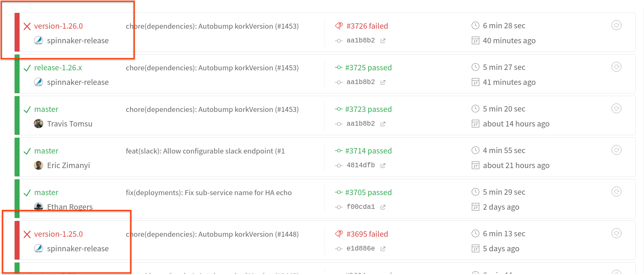This screenshot has height=275, width=644.
Task: Click the commit icon before e1d886e
Action: (x=339, y=248)
